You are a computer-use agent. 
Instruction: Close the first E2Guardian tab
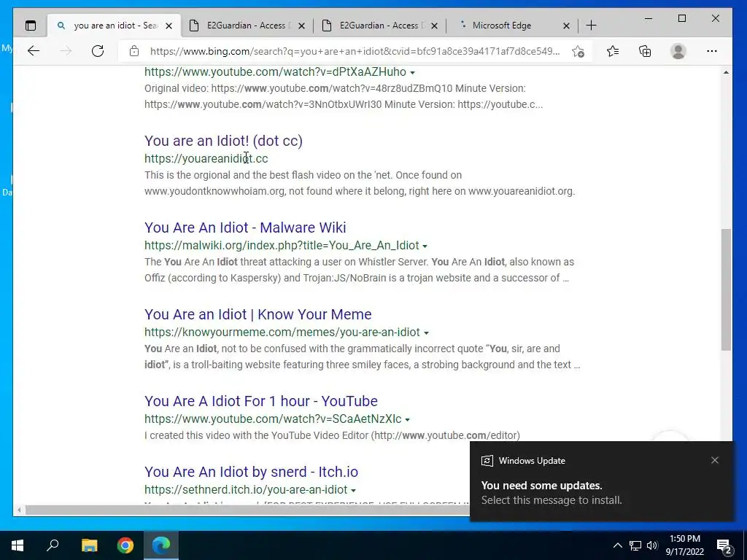301,26
